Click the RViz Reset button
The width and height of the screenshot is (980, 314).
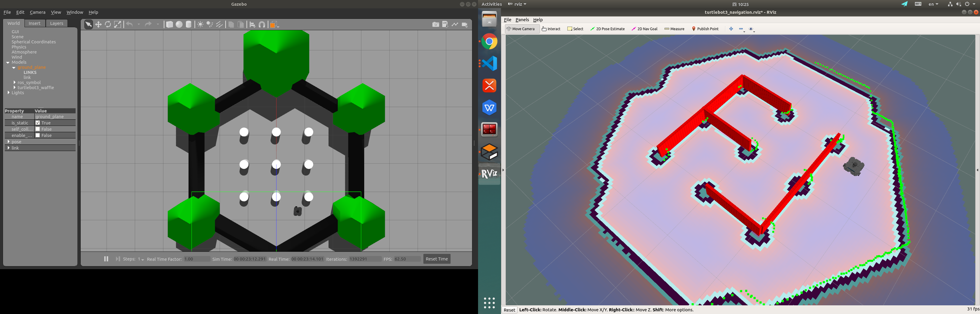pyautogui.click(x=509, y=310)
